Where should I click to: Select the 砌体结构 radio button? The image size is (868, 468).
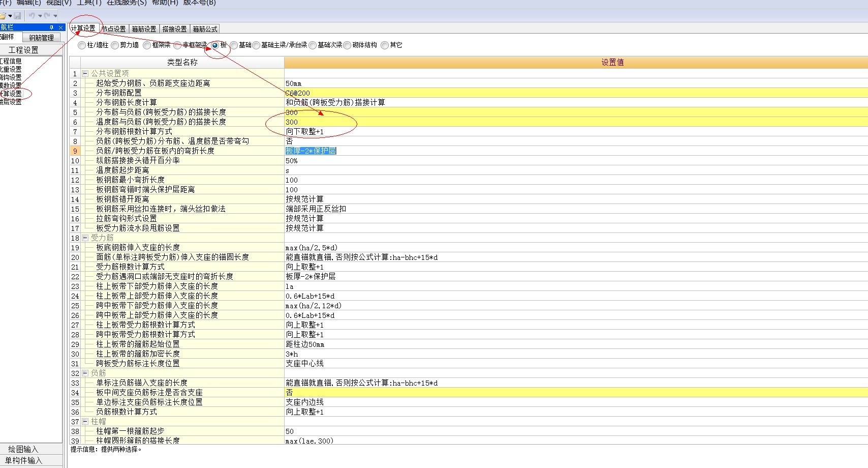point(348,45)
